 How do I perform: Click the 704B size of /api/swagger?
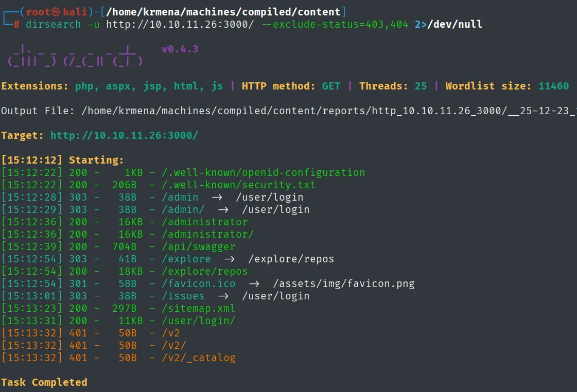click(125, 246)
